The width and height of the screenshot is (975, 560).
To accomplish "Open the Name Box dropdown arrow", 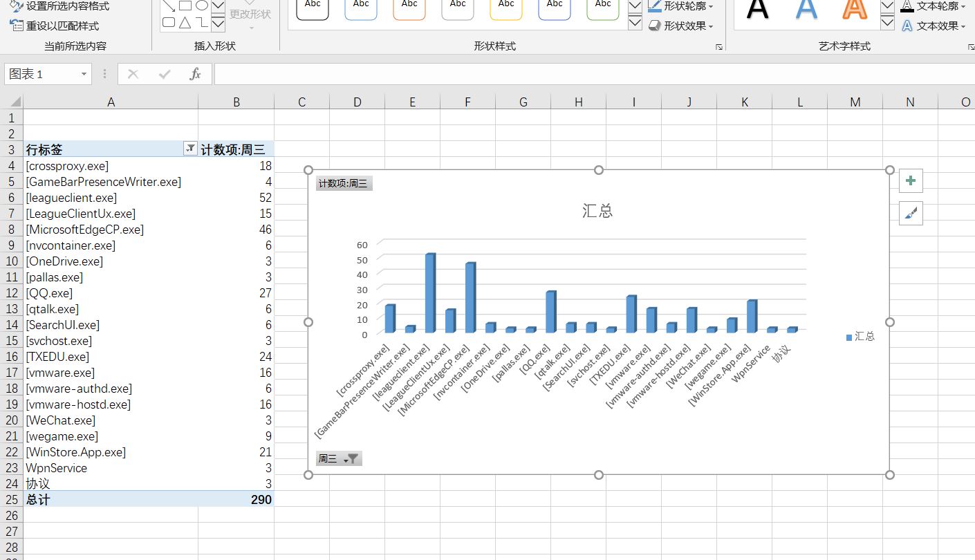I will (84, 74).
